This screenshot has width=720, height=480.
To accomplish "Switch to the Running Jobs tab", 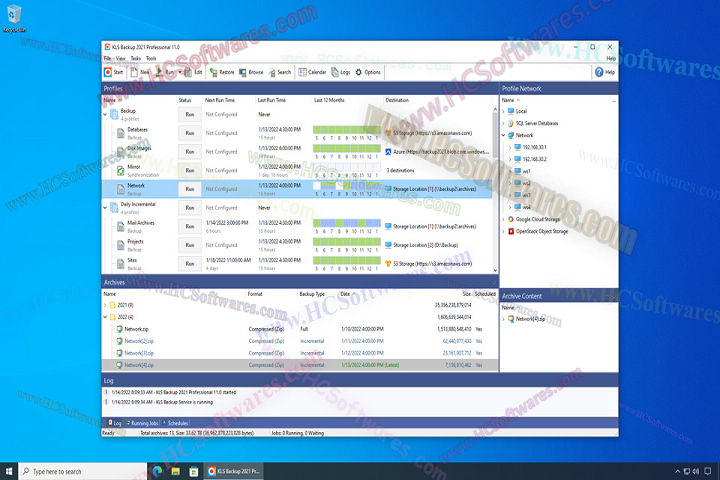I will click(x=142, y=423).
